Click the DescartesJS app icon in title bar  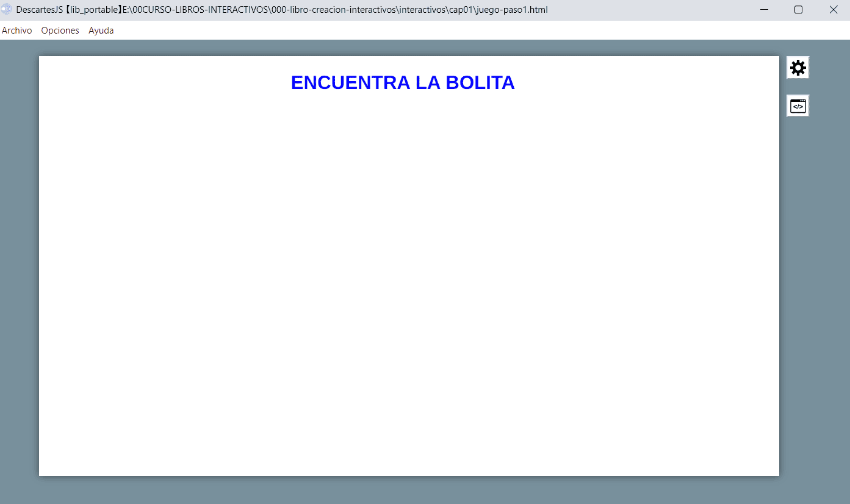[7, 10]
